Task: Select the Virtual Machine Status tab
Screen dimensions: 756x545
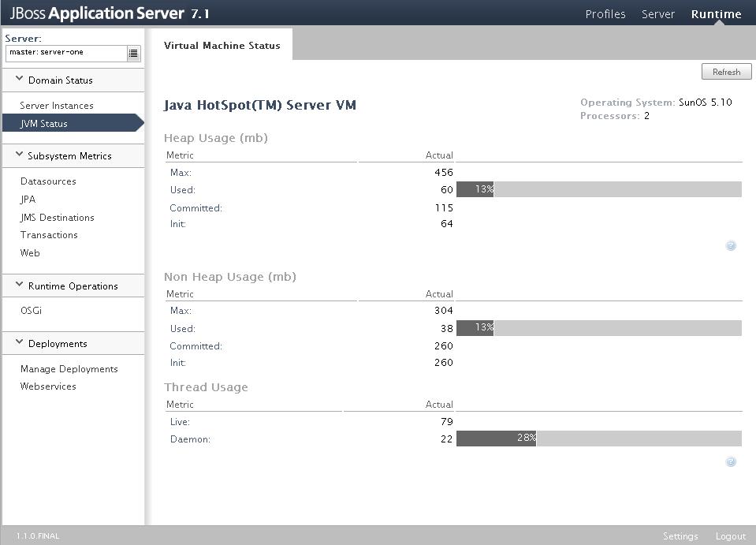Action: [222, 45]
